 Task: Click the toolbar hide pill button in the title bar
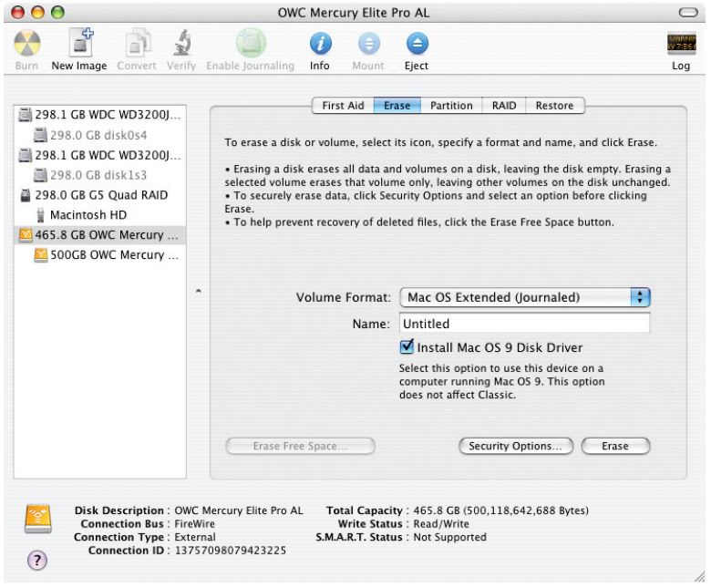688,12
